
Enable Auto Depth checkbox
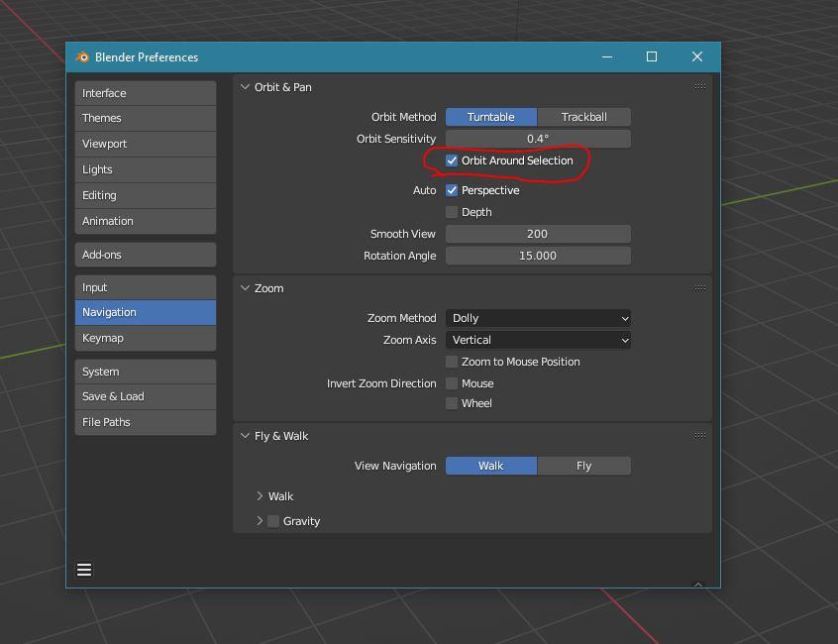(452, 212)
